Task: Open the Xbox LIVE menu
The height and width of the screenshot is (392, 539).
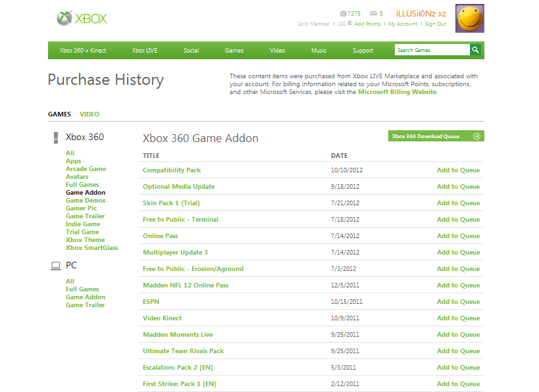Action: 145,51
